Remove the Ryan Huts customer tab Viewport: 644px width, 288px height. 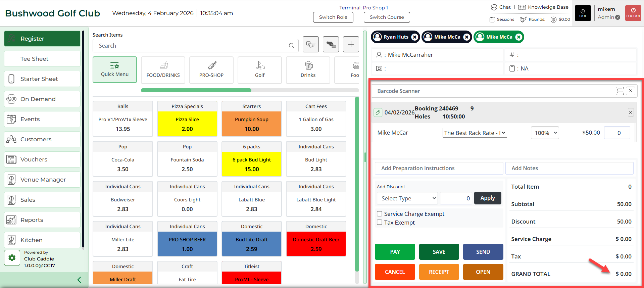415,37
